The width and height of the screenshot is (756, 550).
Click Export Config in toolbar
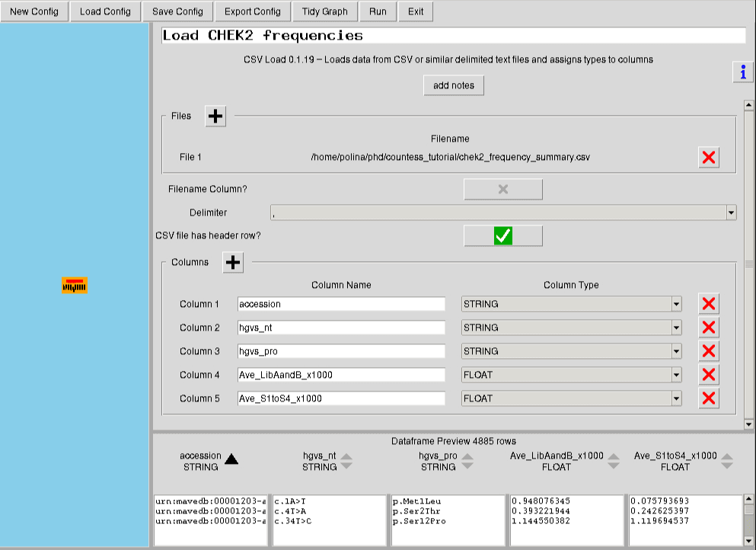[253, 11]
